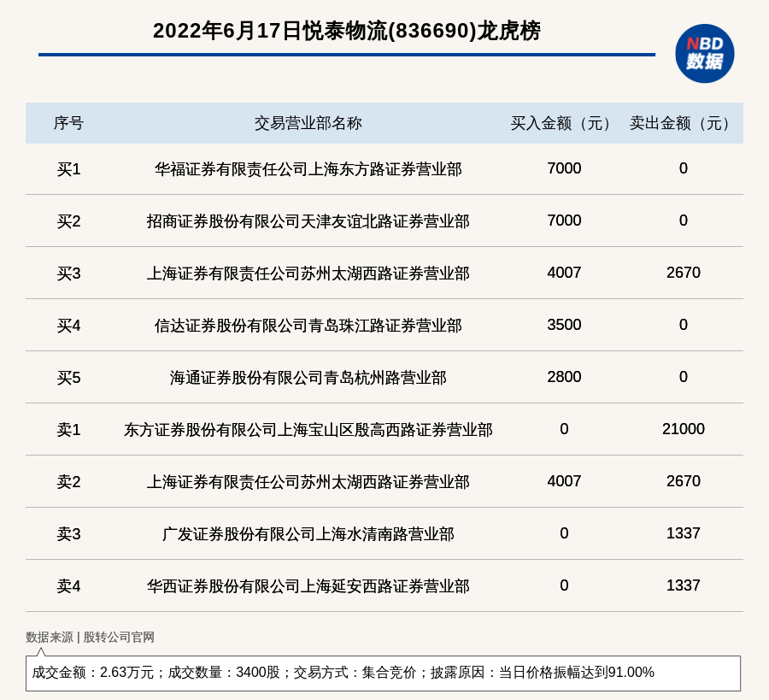This screenshot has width=769, height=700.
Task: Click the 0 sell amount in row 买1
Action: (684, 168)
